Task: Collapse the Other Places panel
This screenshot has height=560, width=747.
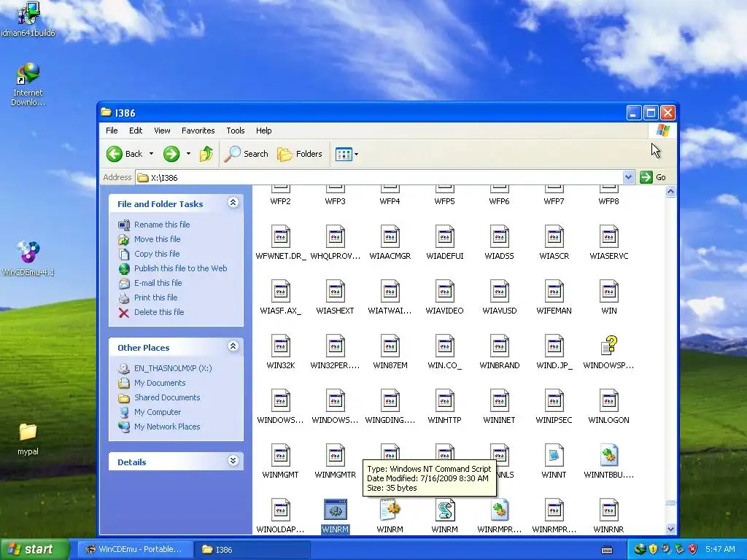Action: [233, 346]
